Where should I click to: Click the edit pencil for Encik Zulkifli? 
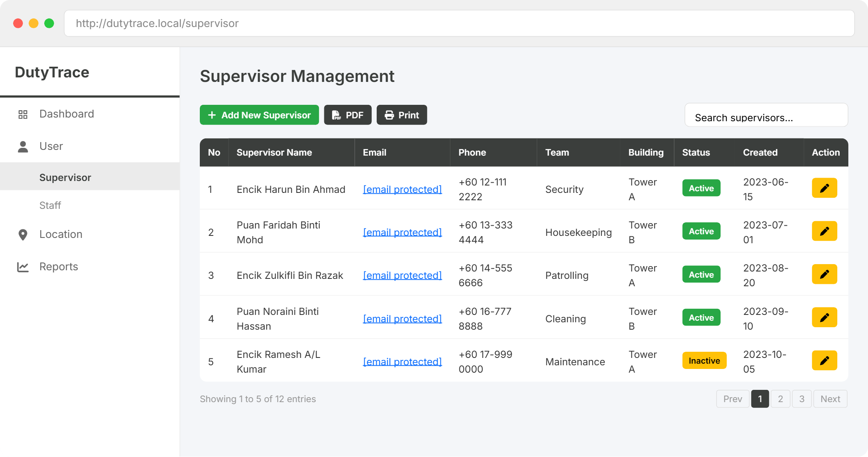(824, 274)
